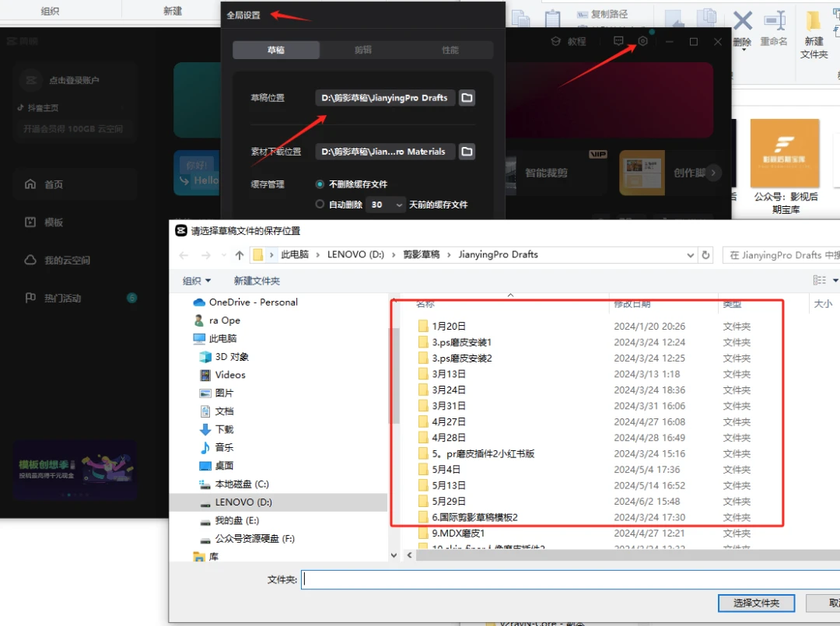Click 新建文件夹 in dialog toolbar
Viewport: 840px width, 626px height.
pyautogui.click(x=257, y=281)
